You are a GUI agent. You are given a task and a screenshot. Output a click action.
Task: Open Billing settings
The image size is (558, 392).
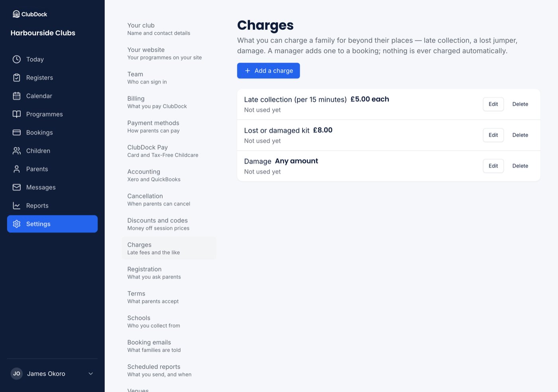coord(169,102)
